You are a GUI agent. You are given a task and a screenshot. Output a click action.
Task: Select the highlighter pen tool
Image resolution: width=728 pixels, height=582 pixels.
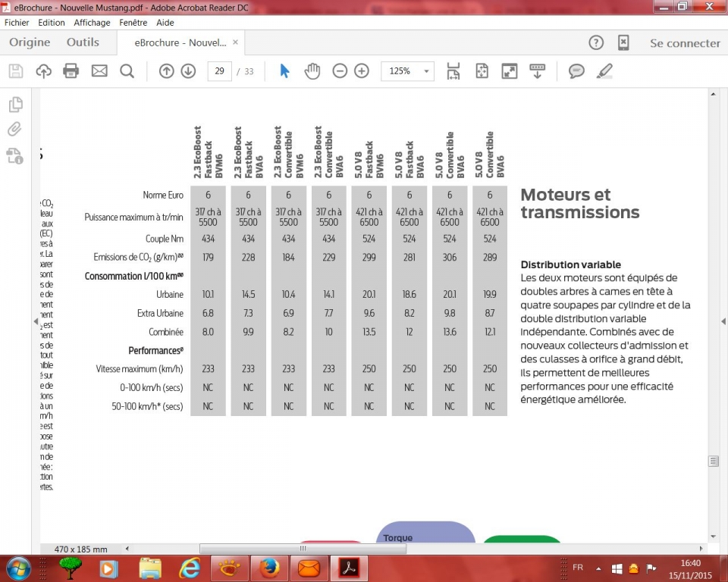pos(604,71)
